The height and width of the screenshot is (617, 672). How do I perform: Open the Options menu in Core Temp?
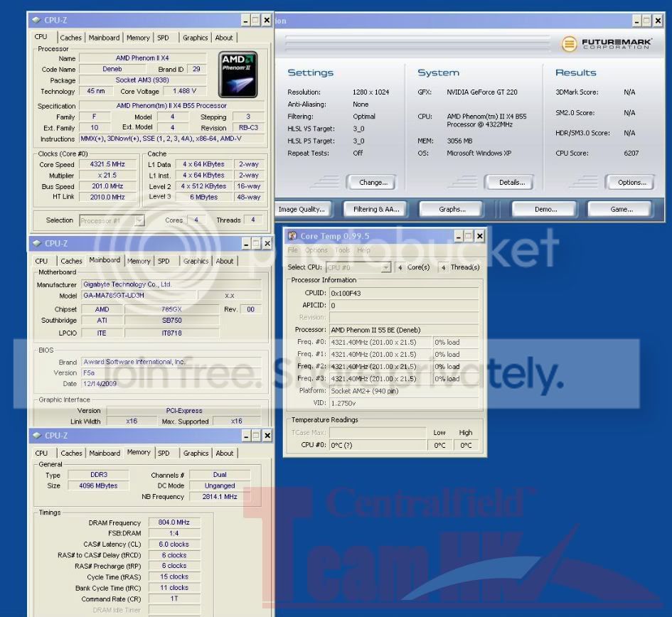coord(316,250)
